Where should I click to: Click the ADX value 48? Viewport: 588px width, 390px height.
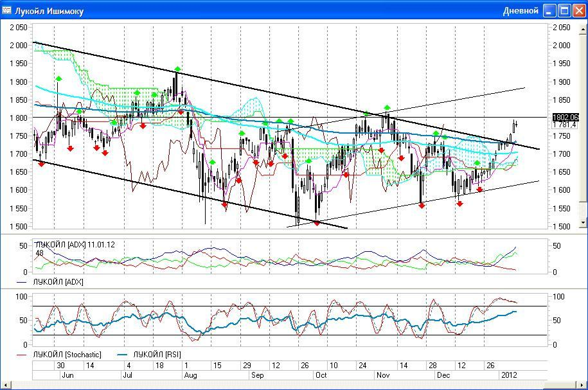click(x=39, y=253)
